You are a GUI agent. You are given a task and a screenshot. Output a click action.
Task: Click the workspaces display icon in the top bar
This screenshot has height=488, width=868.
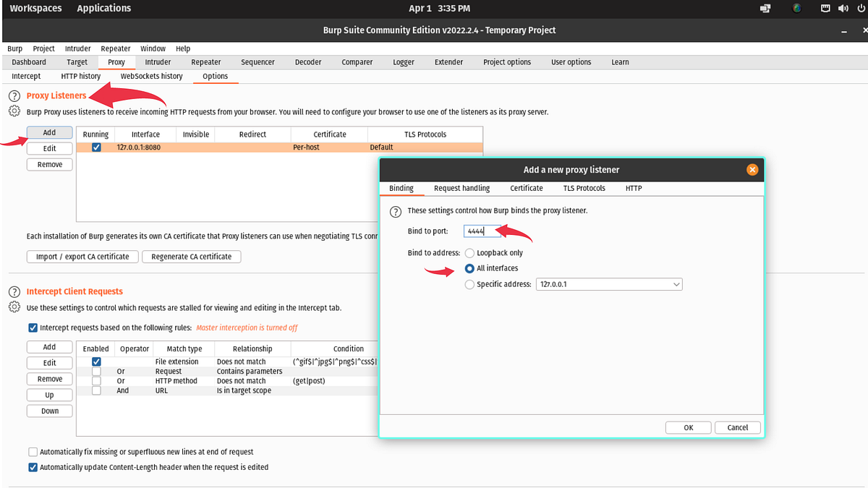coord(765,8)
